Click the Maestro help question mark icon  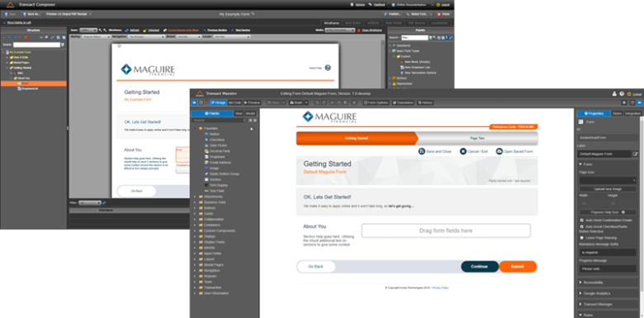click(x=622, y=94)
